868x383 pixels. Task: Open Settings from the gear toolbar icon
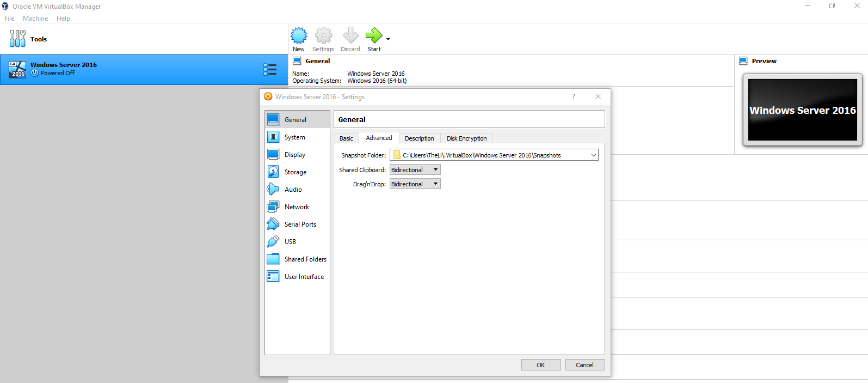tap(323, 36)
